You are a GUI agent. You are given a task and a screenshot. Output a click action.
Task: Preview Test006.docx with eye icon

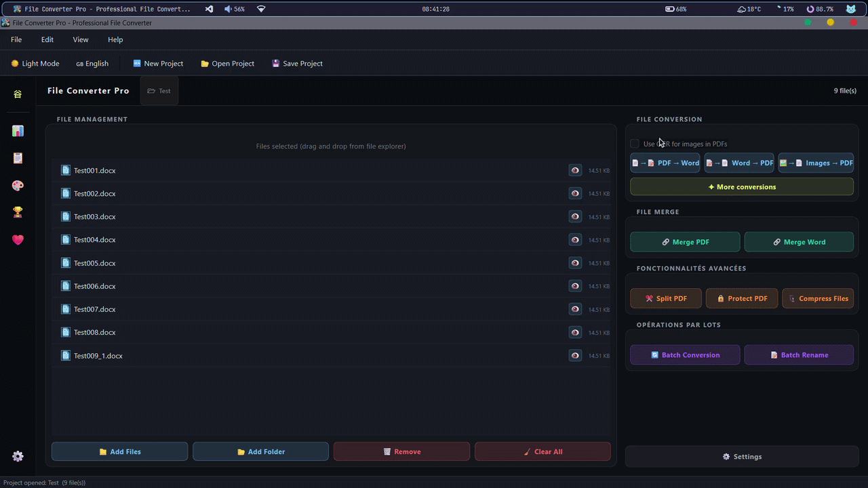tap(575, 286)
